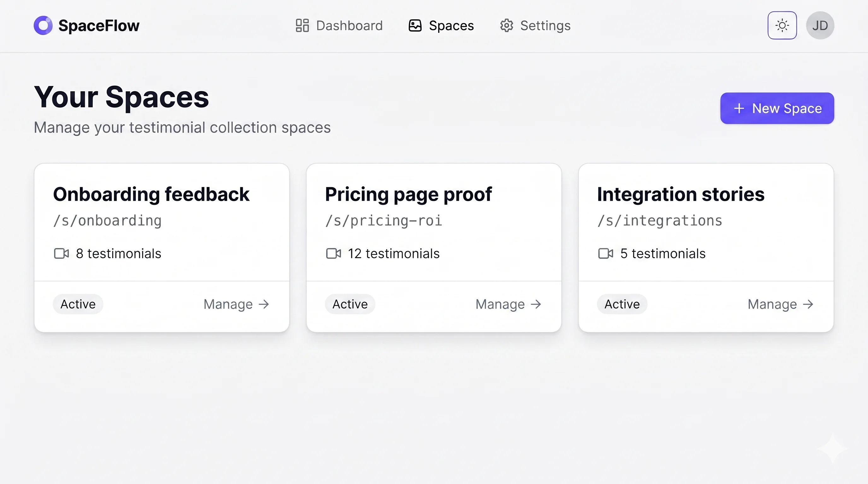
Task: Click Active badge on Pricing page proof
Action: coord(350,304)
